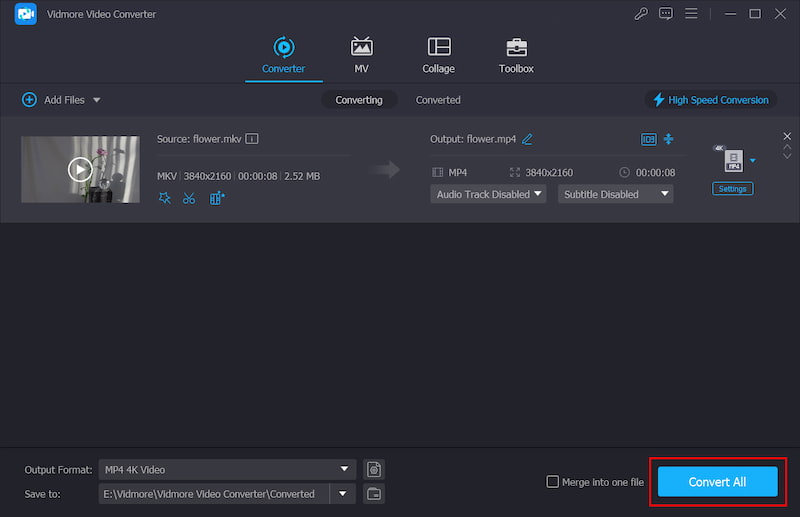This screenshot has width=800, height=517.
Task: Show source info for flower.mkv
Action: point(252,139)
